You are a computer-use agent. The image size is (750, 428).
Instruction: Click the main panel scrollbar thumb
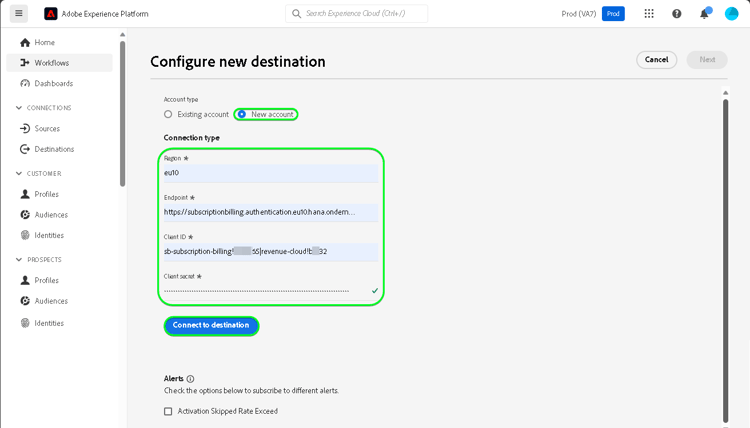(x=725, y=260)
